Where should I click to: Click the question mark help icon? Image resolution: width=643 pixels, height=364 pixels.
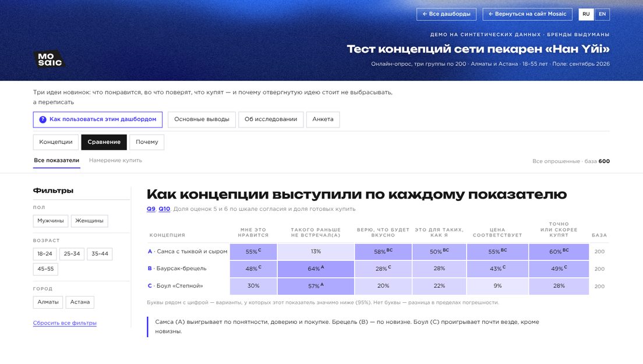pyautogui.click(x=43, y=120)
